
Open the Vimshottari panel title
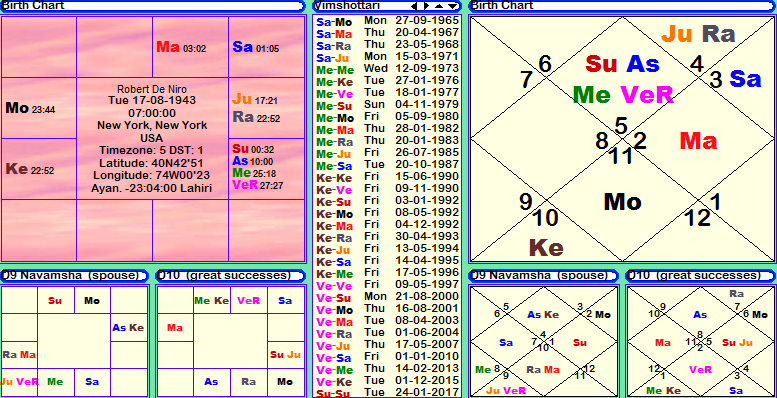347,5
